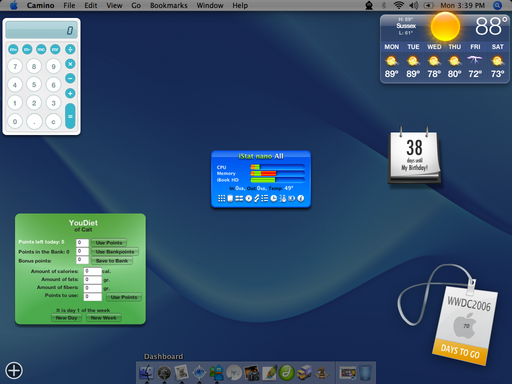Click the New Week button

(x=104, y=318)
